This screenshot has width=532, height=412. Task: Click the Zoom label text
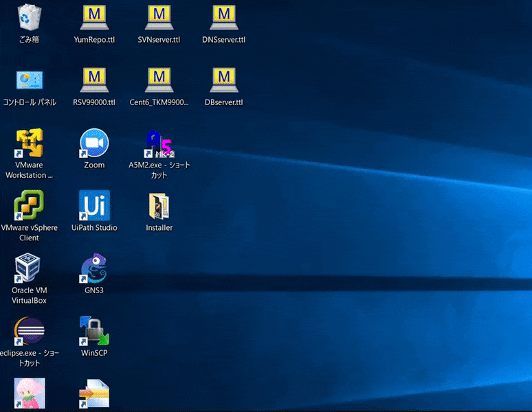(x=94, y=165)
